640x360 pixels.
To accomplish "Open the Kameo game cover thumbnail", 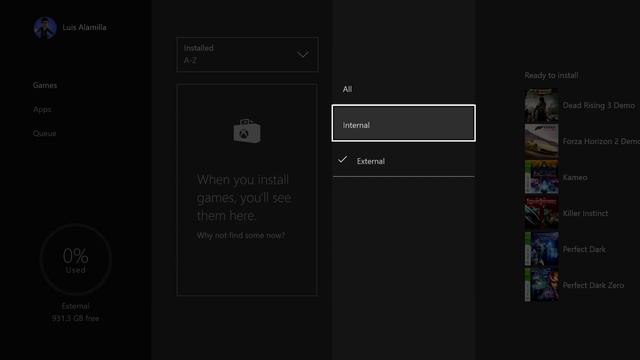I will [x=542, y=177].
